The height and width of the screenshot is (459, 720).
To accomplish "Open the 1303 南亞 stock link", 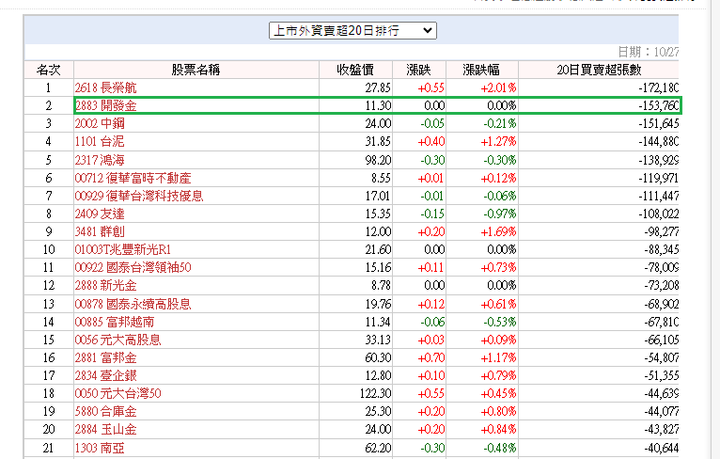I will point(100,448).
